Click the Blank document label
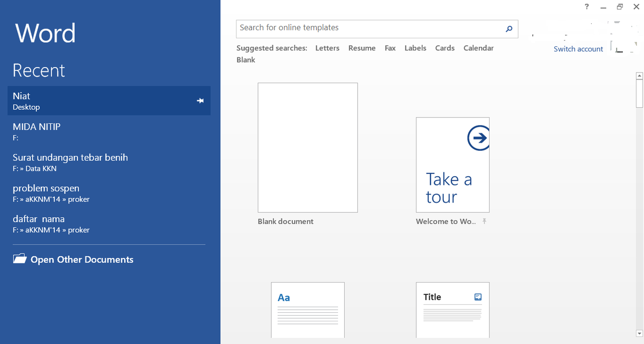Screen dimensions: 644x344 point(285,221)
